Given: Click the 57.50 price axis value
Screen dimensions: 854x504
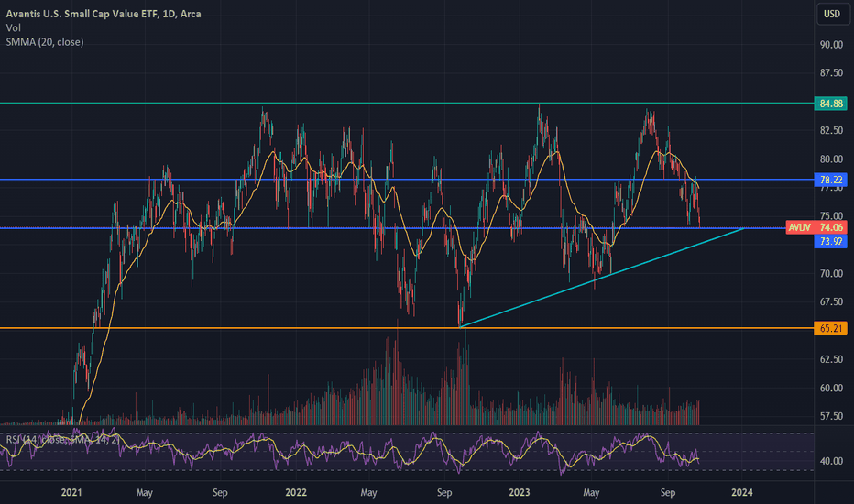Looking at the screenshot, I should click(831, 416).
